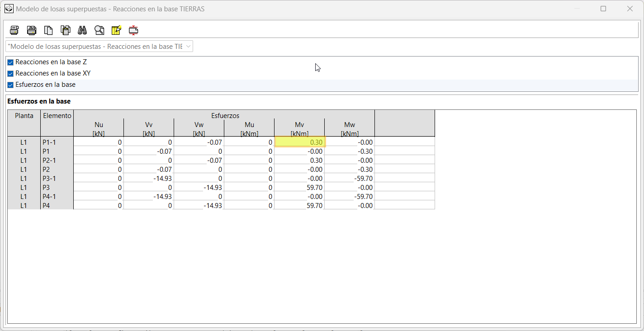Select the highlighted Mv cell 0.30

pos(300,142)
